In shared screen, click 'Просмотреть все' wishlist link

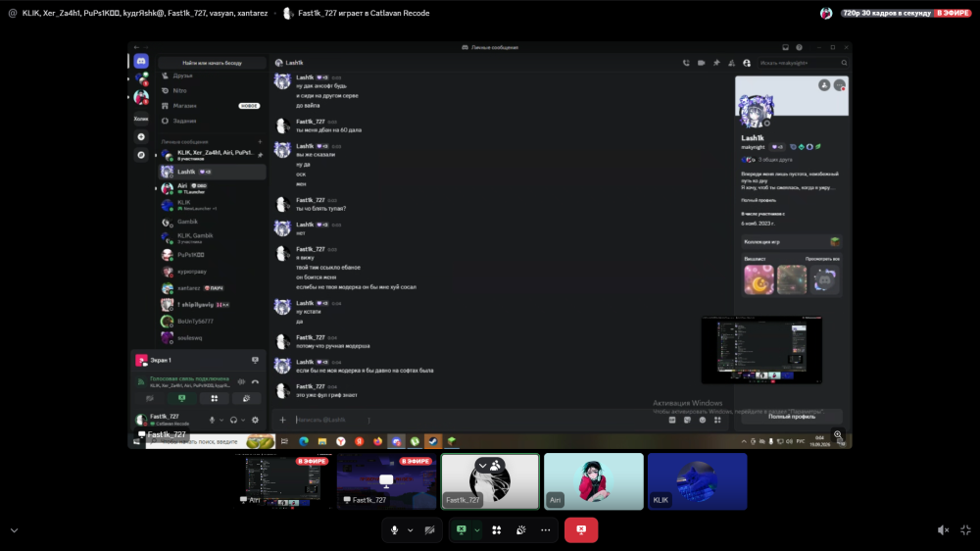822,258
